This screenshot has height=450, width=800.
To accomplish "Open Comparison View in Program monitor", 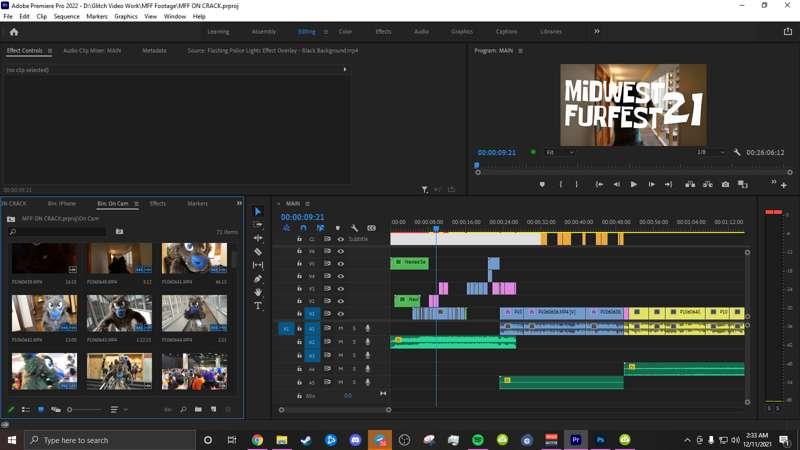I will click(742, 185).
